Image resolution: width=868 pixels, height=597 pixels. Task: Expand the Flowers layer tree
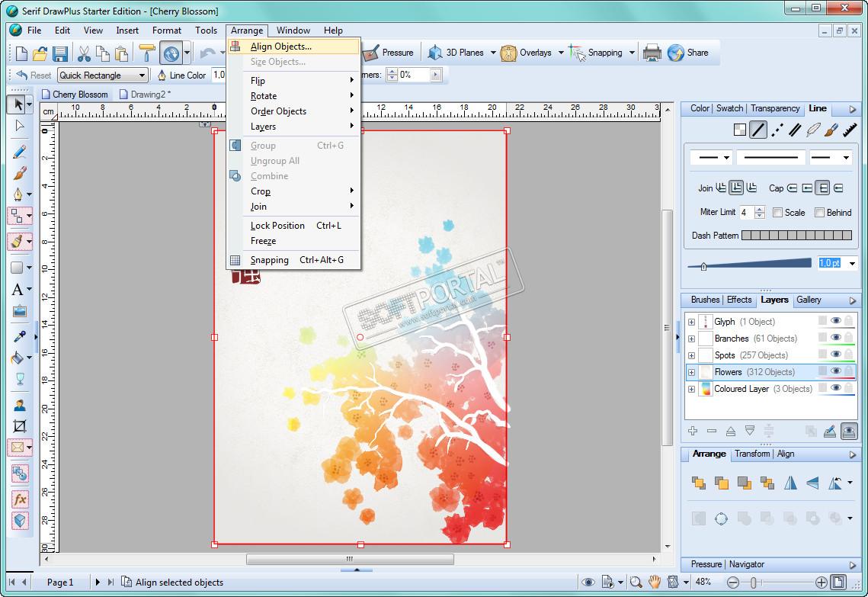click(691, 372)
